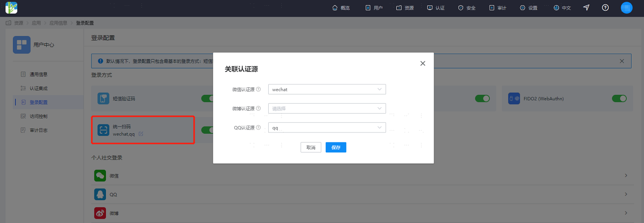Open the 微博认证源 dropdown
This screenshot has height=223, width=644.
[x=327, y=108]
